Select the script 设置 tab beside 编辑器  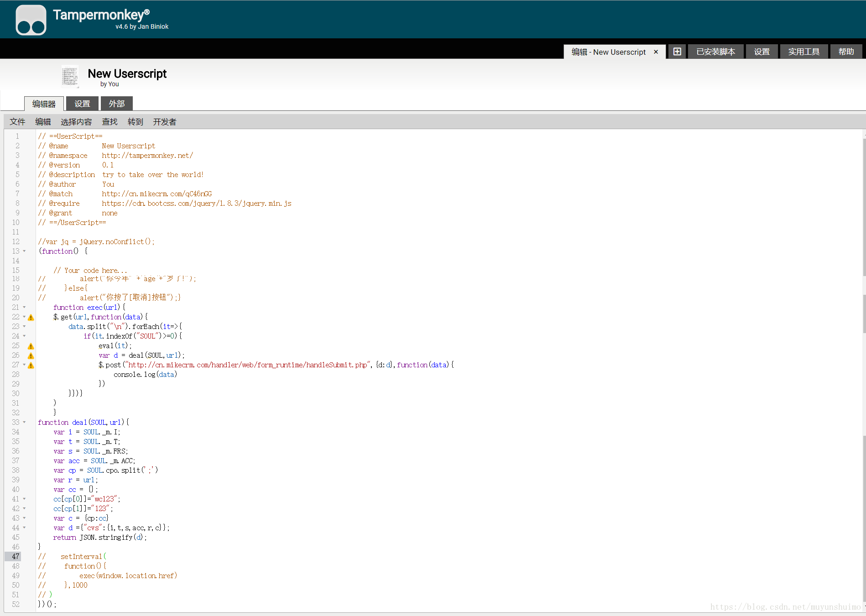click(x=82, y=104)
